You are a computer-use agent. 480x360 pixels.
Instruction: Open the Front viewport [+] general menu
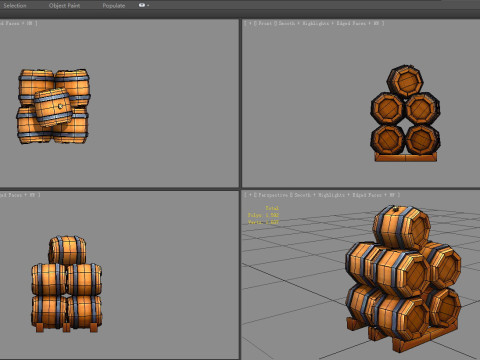[x=249, y=23]
